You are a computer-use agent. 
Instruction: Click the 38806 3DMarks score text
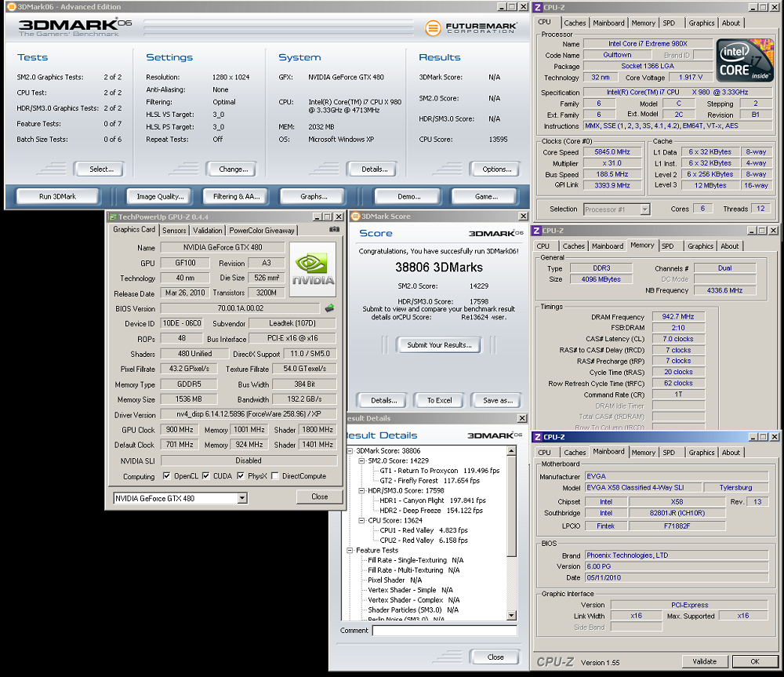pyautogui.click(x=439, y=268)
